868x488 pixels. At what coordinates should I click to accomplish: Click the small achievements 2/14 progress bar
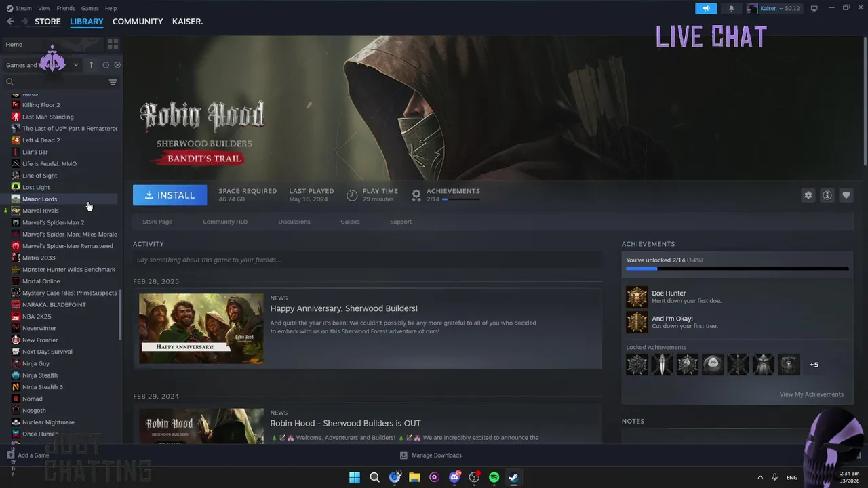pos(462,199)
